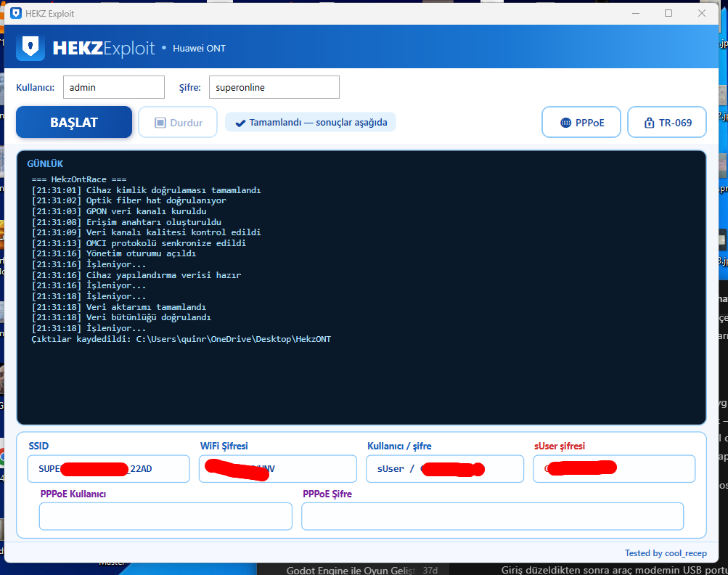Click the 'Tested by cool_recep' footer text

[666, 552]
